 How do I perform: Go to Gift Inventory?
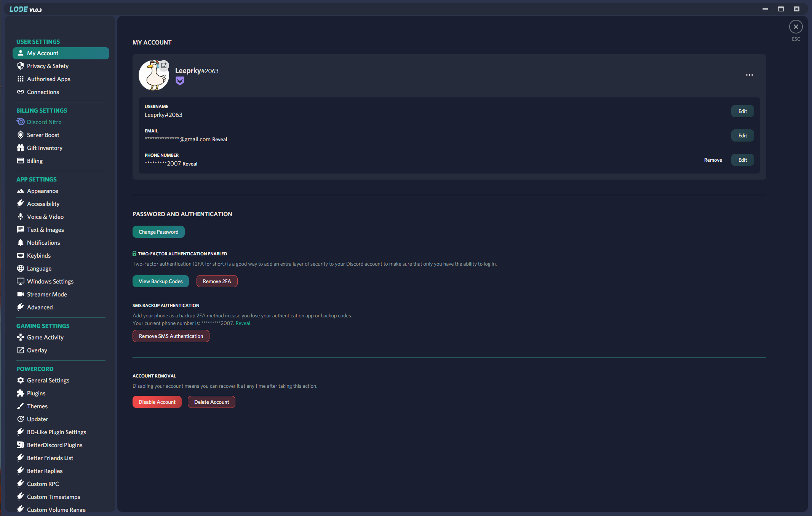pyautogui.click(x=45, y=148)
